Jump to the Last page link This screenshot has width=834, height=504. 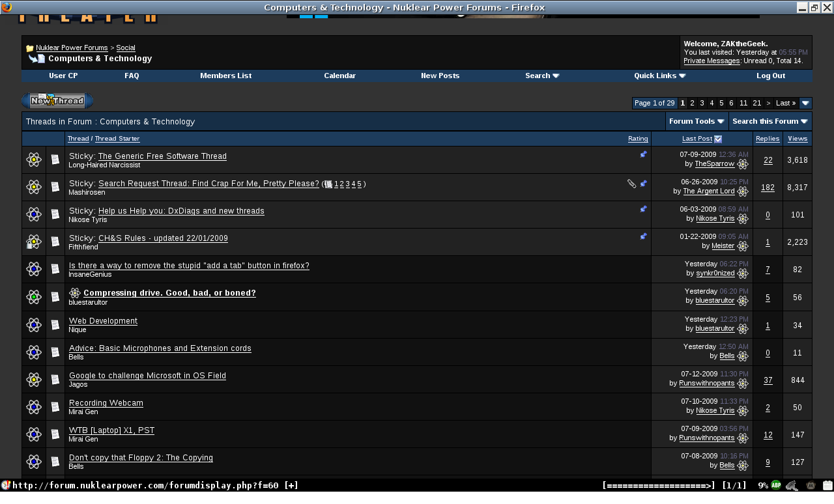[786, 103]
